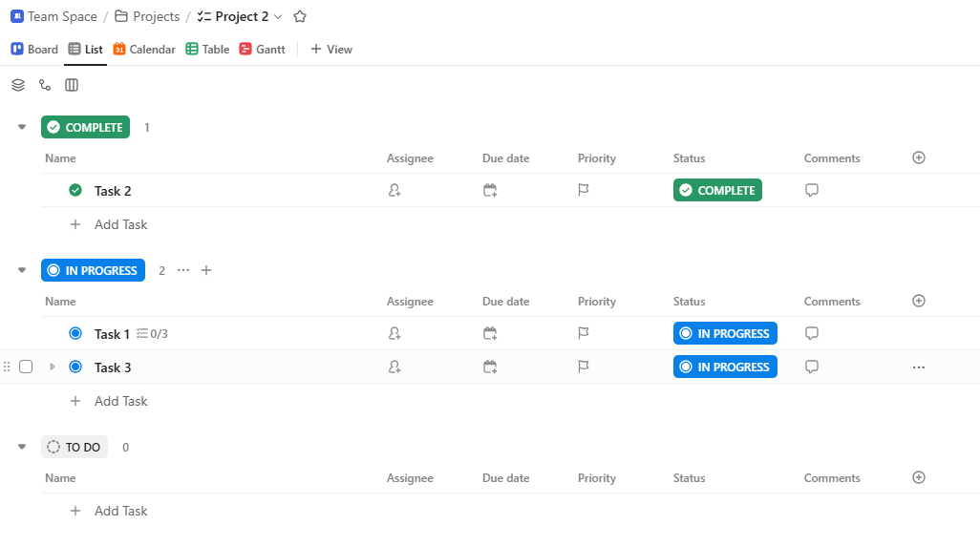The width and height of the screenshot is (980, 546).
Task: Set due date icon for Task 1
Action: (490, 334)
